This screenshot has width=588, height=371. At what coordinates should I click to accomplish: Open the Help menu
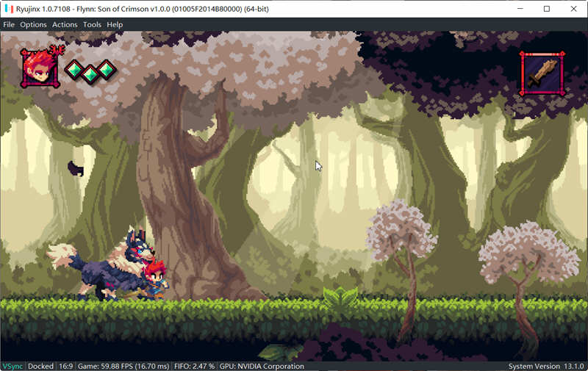pyautogui.click(x=115, y=25)
